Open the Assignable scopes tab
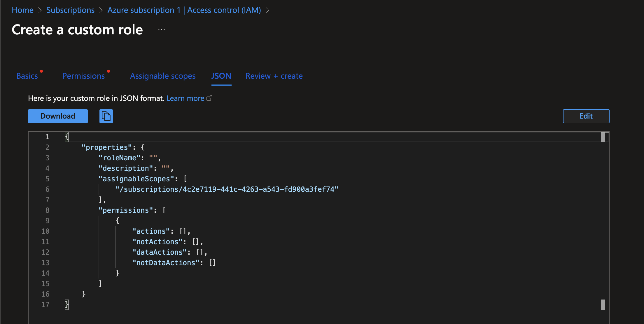Viewport: 644px width, 324px height. tap(163, 76)
